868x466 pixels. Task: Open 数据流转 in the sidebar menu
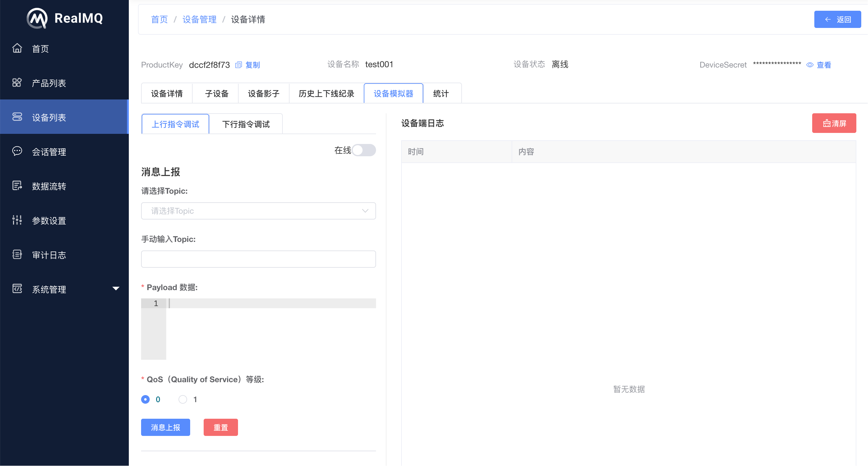point(64,186)
